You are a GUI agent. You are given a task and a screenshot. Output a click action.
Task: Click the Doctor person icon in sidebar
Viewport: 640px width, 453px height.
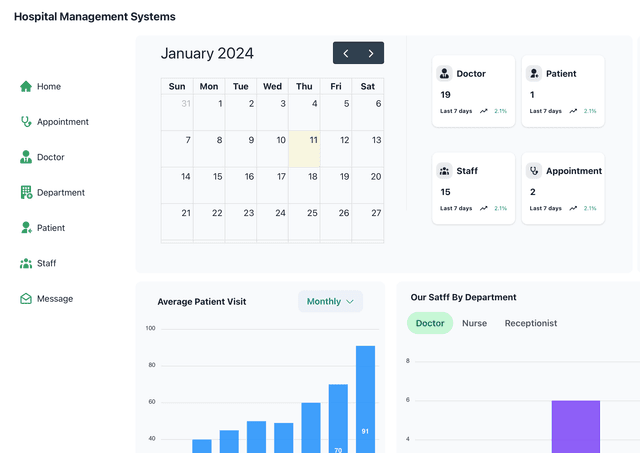(x=26, y=157)
